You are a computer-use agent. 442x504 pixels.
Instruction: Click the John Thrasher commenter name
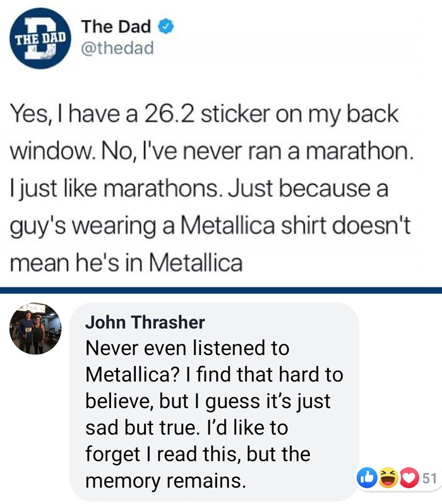[145, 322]
